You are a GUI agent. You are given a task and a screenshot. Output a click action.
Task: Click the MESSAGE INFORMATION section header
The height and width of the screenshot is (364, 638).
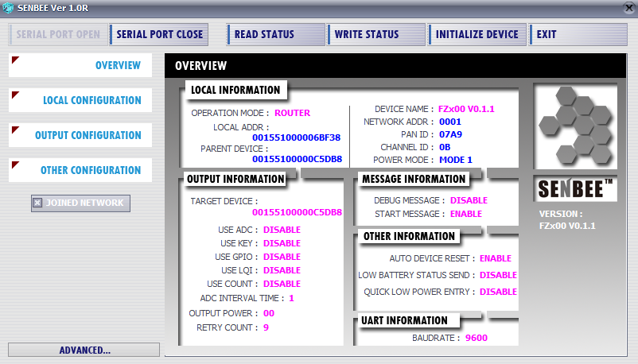(x=414, y=179)
